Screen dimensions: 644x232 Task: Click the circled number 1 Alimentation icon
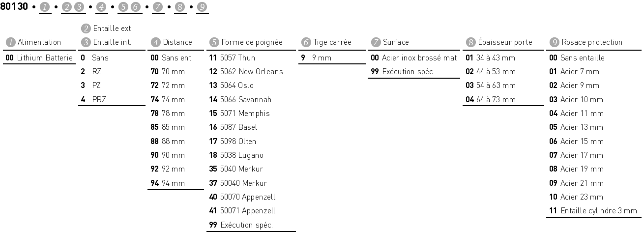(10, 42)
